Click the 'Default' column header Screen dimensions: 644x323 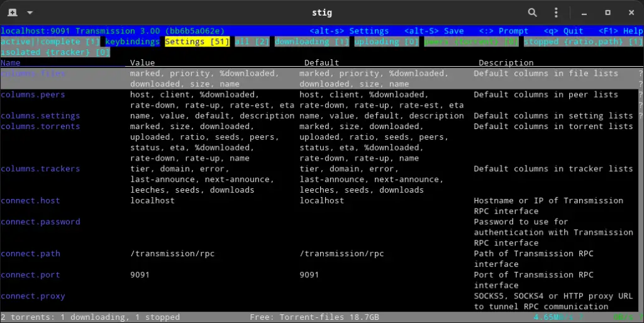coord(321,62)
